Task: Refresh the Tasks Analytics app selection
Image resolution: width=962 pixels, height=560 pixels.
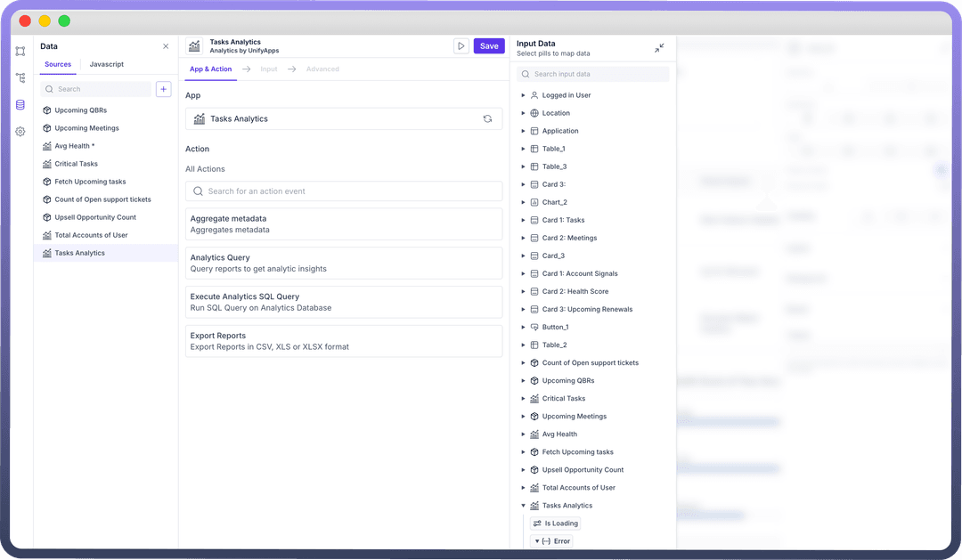Action: point(487,118)
